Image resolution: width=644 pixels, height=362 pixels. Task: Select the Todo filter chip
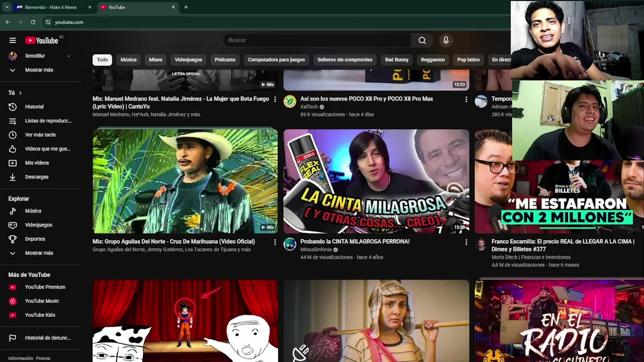102,60
